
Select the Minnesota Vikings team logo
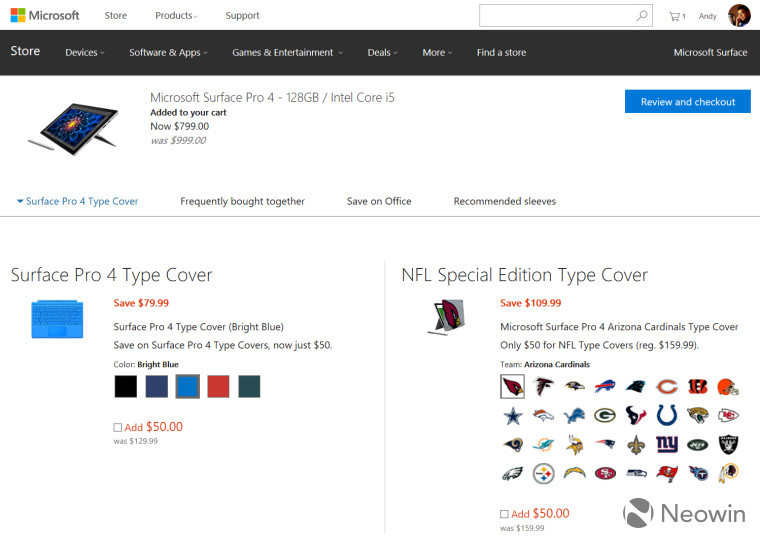574,445
